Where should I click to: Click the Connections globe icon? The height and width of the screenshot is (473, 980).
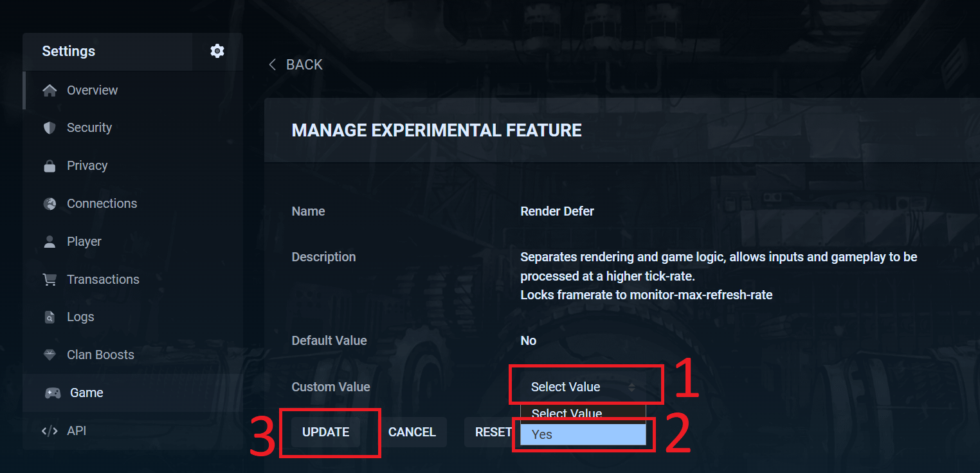click(x=50, y=204)
